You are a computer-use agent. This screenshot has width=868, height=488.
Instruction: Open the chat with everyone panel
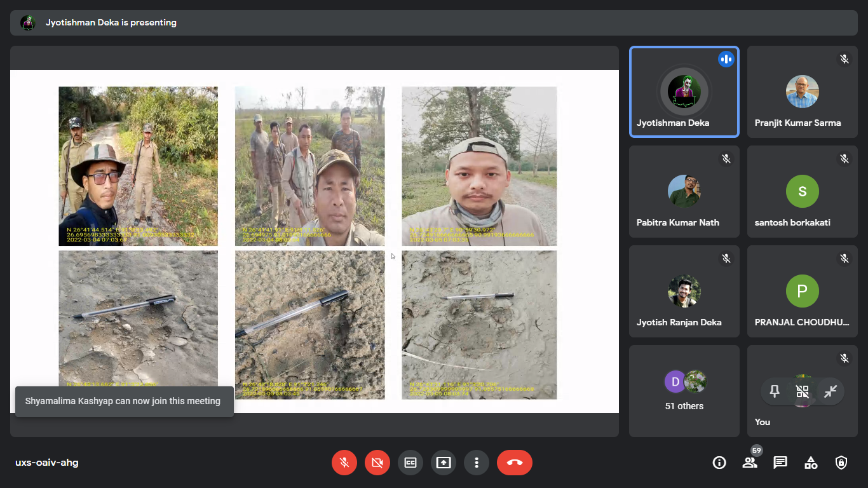point(780,463)
